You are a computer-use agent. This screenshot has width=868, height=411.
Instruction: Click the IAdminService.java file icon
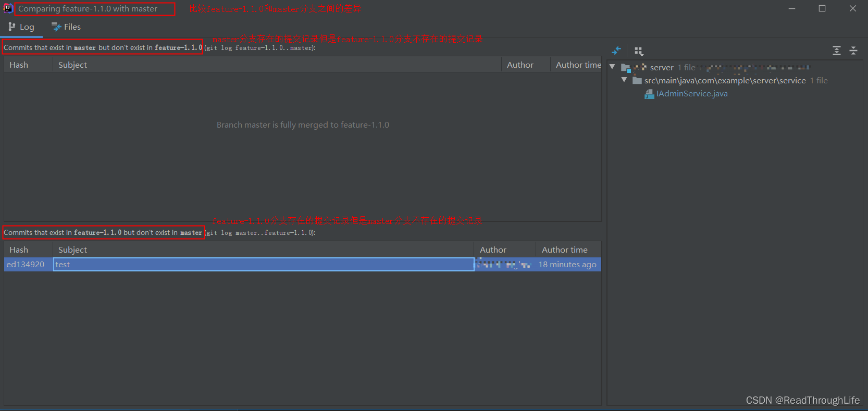649,94
